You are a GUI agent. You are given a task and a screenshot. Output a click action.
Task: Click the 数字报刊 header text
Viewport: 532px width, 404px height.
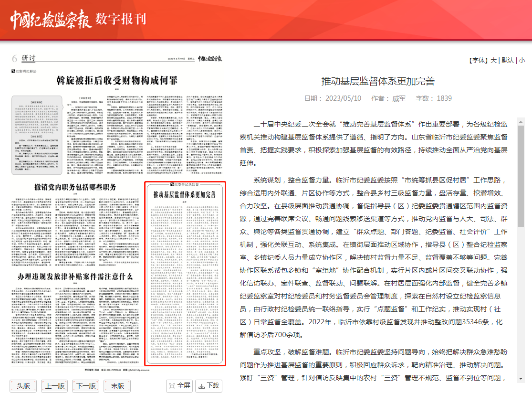click(121, 19)
